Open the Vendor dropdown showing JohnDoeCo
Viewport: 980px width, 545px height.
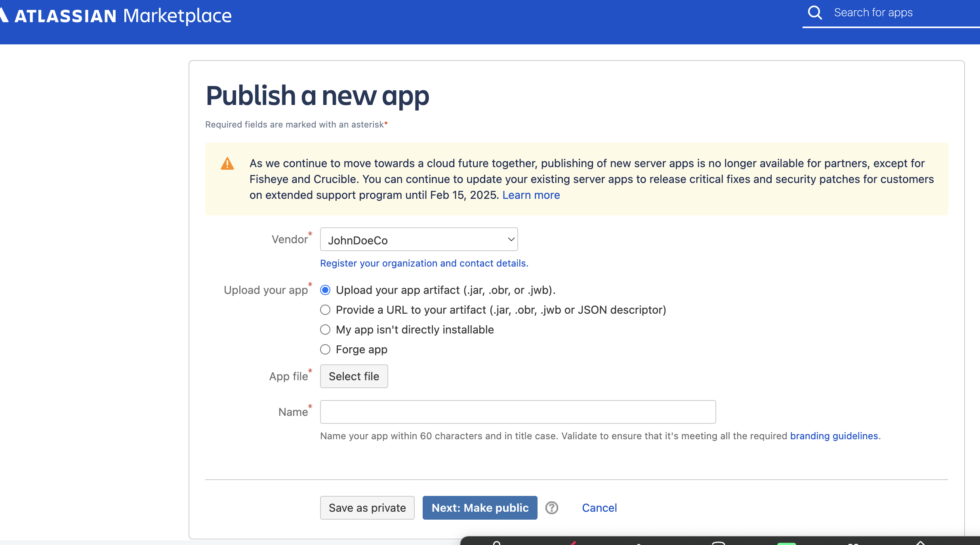419,240
